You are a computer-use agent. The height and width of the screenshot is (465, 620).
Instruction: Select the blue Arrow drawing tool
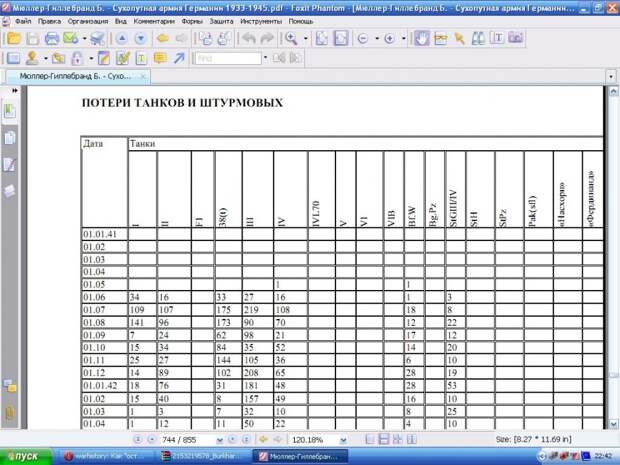click(179, 59)
